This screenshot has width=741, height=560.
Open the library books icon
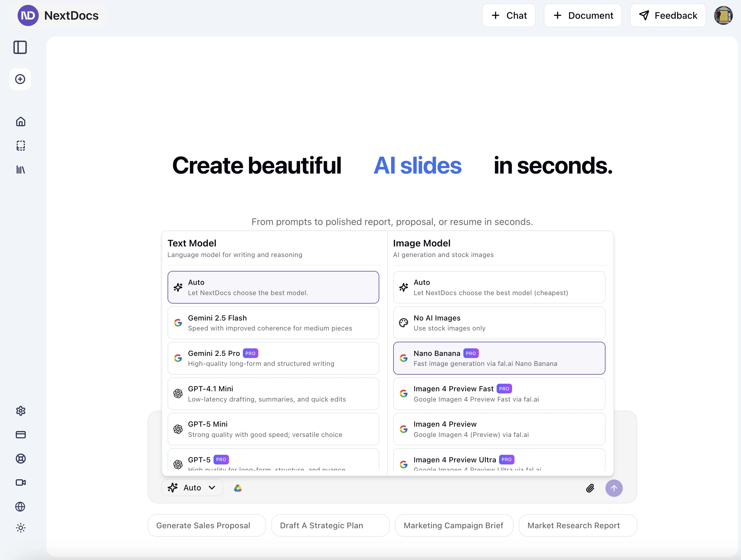click(x=21, y=170)
